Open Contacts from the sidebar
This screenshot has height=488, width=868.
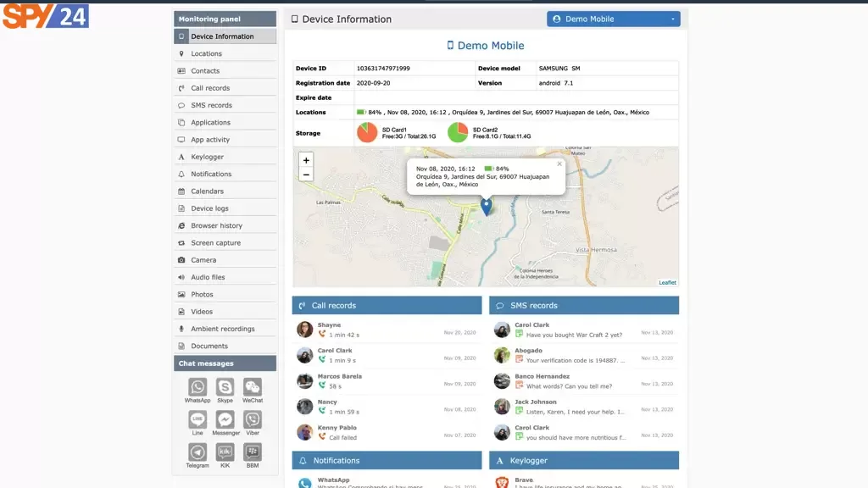tap(225, 71)
